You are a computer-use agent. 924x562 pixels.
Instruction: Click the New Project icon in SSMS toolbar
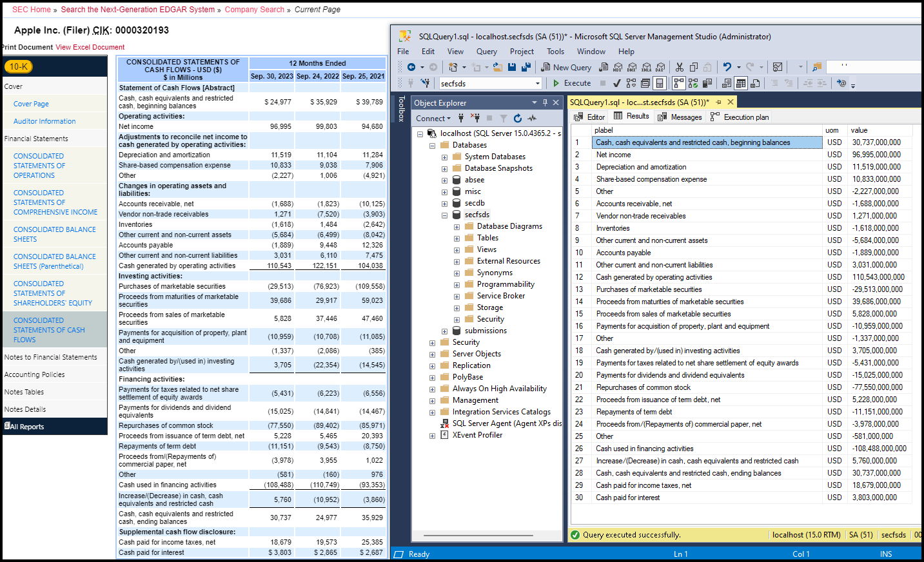pyautogui.click(x=453, y=67)
